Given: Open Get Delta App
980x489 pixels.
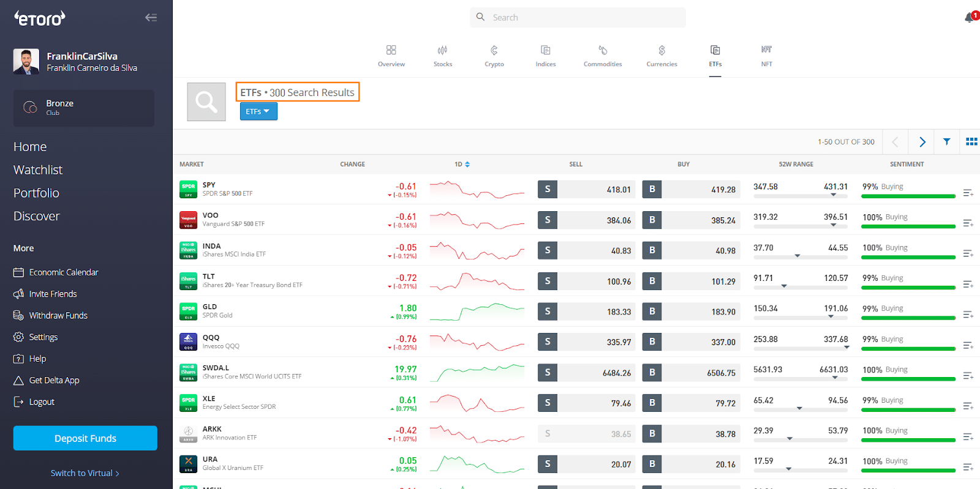Looking at the screenshot, I should [47, 380].
